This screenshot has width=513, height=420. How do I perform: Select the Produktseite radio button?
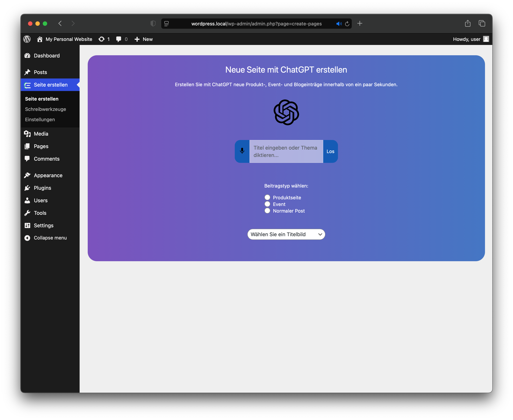point(267,197)
